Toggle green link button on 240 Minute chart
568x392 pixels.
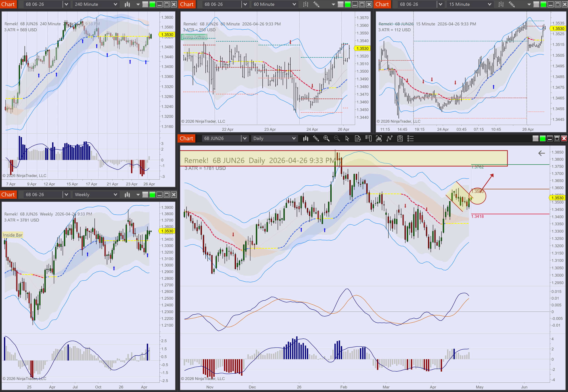(152, 4)
